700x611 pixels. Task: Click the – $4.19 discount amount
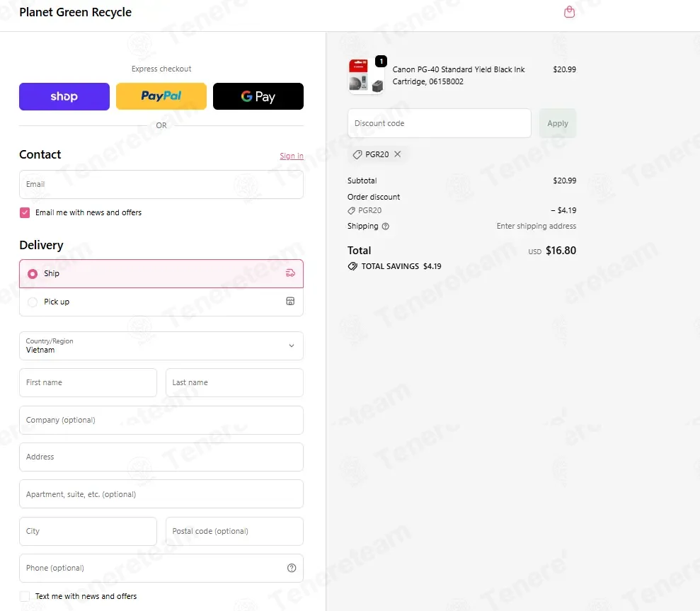[x=563, y=210]
